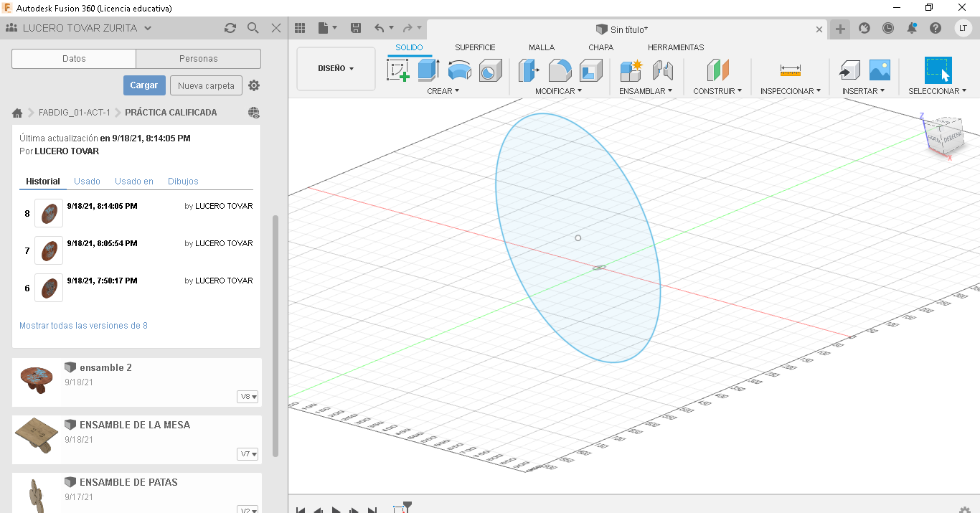Expand the INSPECCIONAR dropdown menu
This screenshot has width=980, height=513.
[x=791, y=91]
